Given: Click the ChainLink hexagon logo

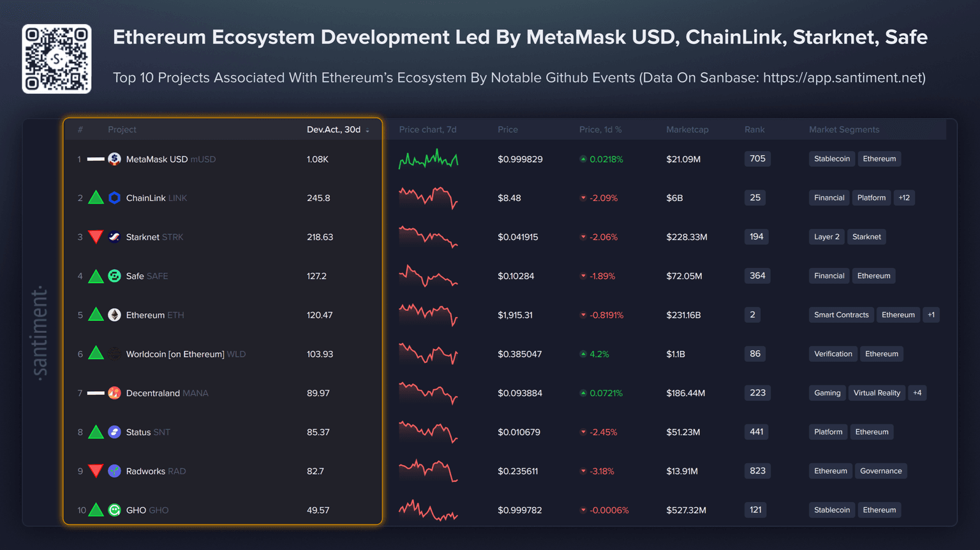Looking at the screenshot, I should coord(114,198).
